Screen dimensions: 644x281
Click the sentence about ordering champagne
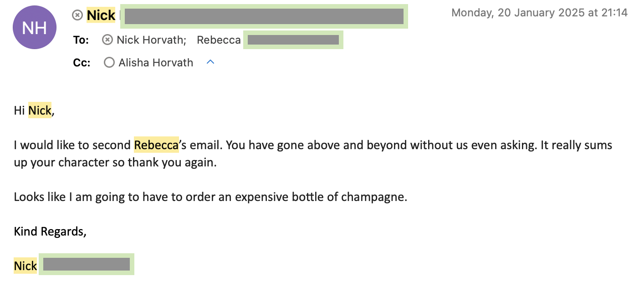[x=210, y=197]
